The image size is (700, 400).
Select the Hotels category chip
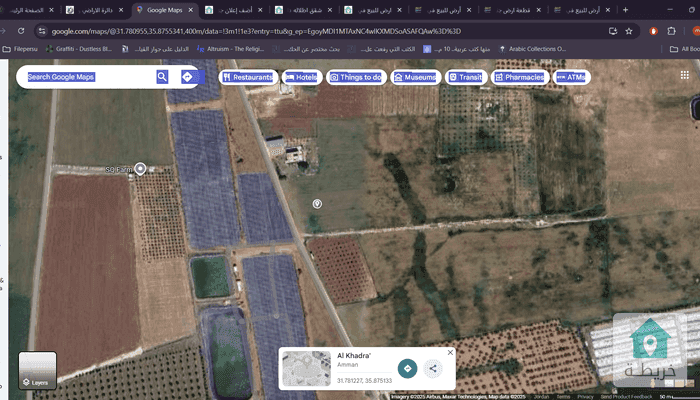coord(300,77)
